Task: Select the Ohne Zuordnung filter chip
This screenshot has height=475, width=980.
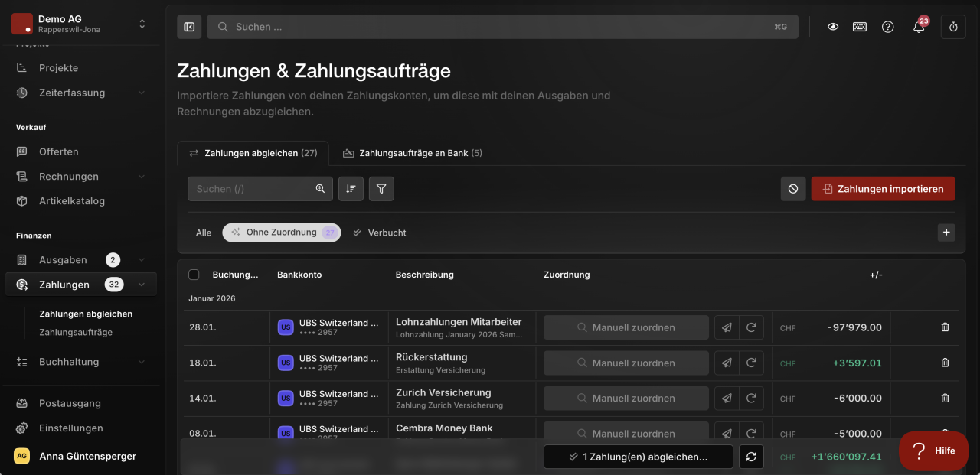Action: (282, 233)
